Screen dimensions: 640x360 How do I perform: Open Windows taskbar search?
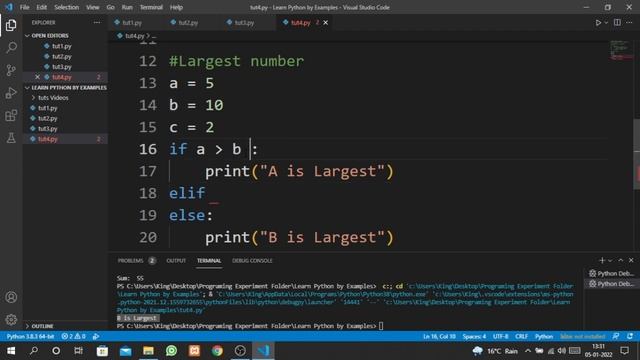34,351
